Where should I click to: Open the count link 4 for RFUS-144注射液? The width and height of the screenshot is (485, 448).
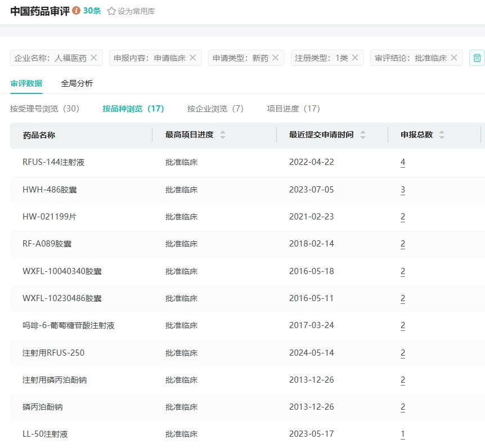pos(403,162)
